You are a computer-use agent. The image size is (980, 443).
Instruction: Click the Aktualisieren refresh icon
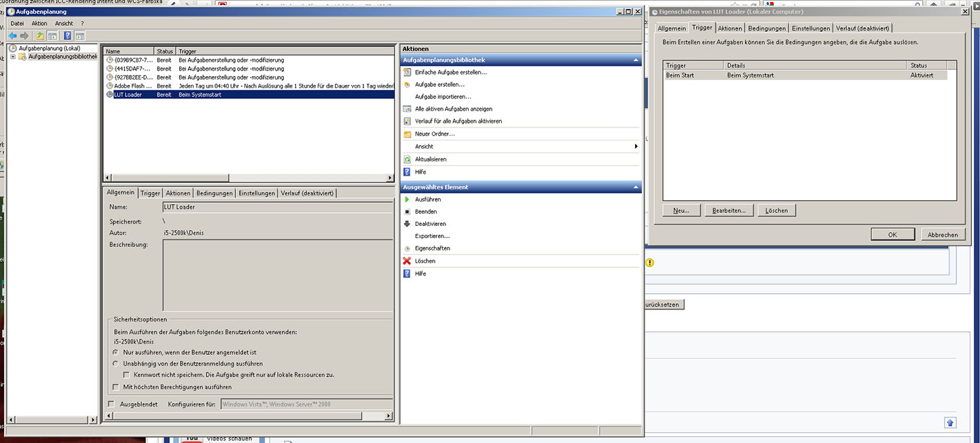[407, 159]
